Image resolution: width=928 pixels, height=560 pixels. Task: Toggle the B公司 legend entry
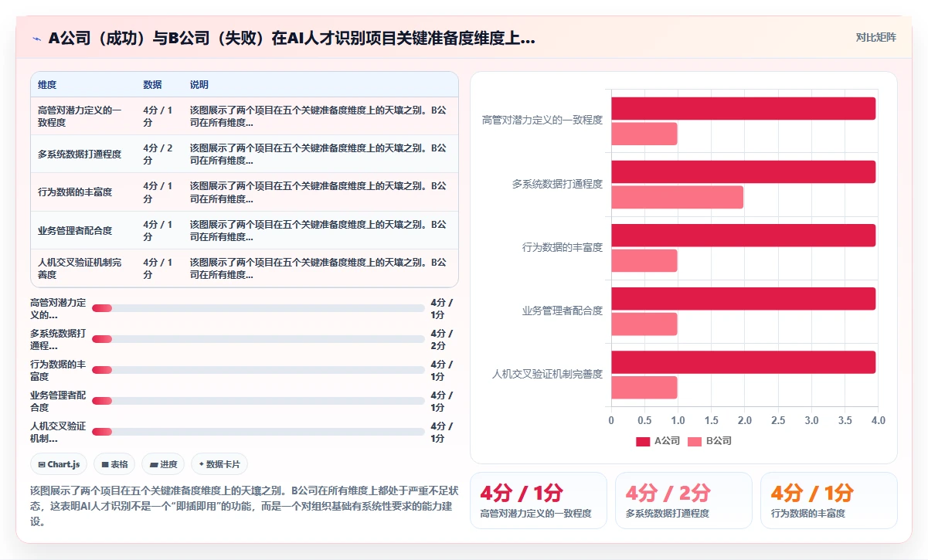coord(709,441)
